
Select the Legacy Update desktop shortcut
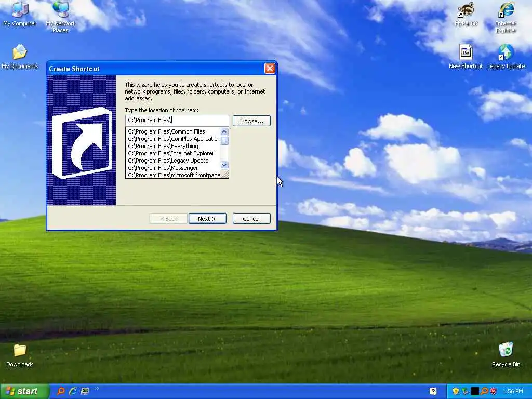[x=506, y=56]
